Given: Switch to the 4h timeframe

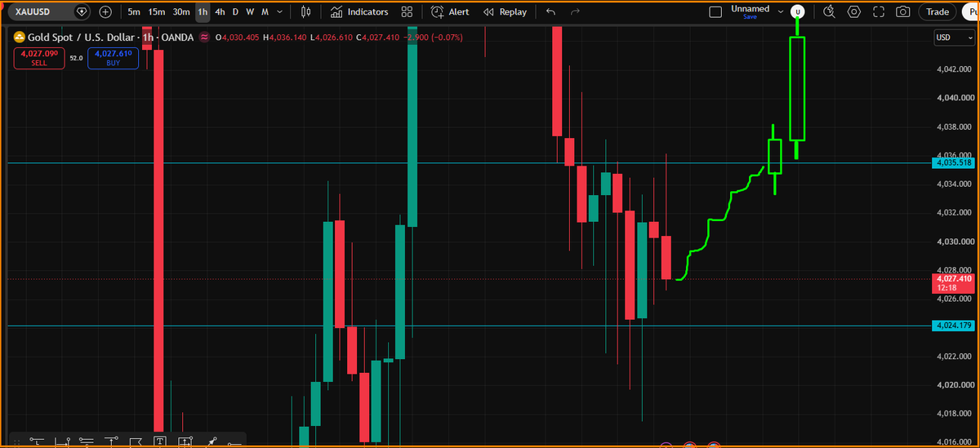Looking at the screenshot, I should 220,12.
